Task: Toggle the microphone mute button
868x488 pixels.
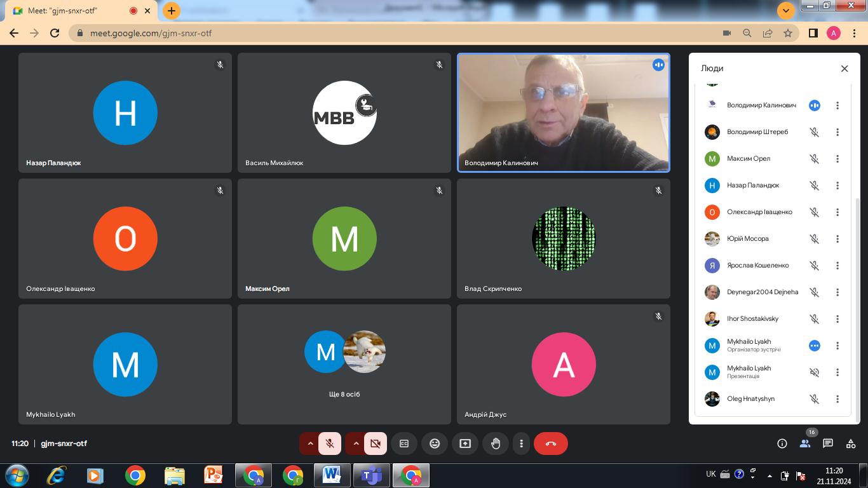Action: pos(330,444)
